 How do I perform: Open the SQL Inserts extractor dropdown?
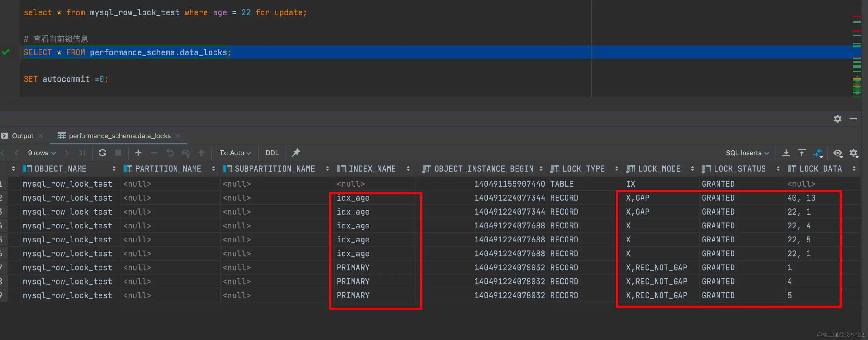click(747, 153)
